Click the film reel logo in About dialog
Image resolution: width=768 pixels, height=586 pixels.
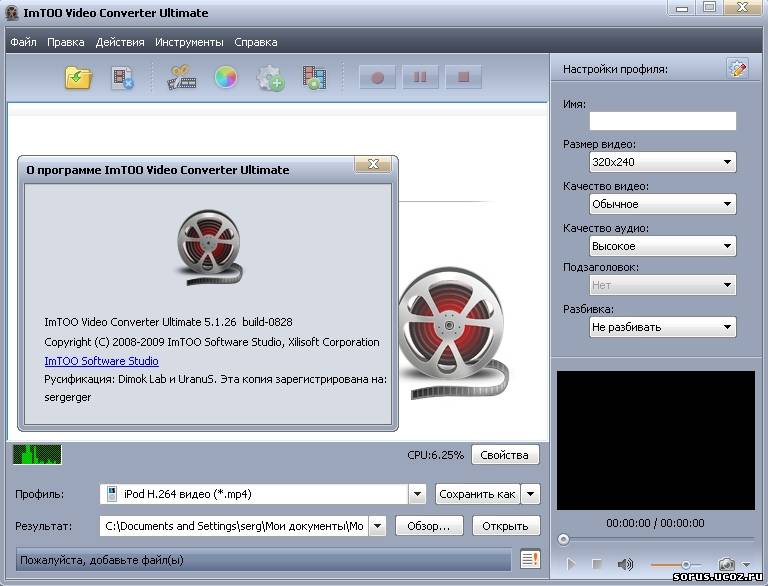point(210,247)
